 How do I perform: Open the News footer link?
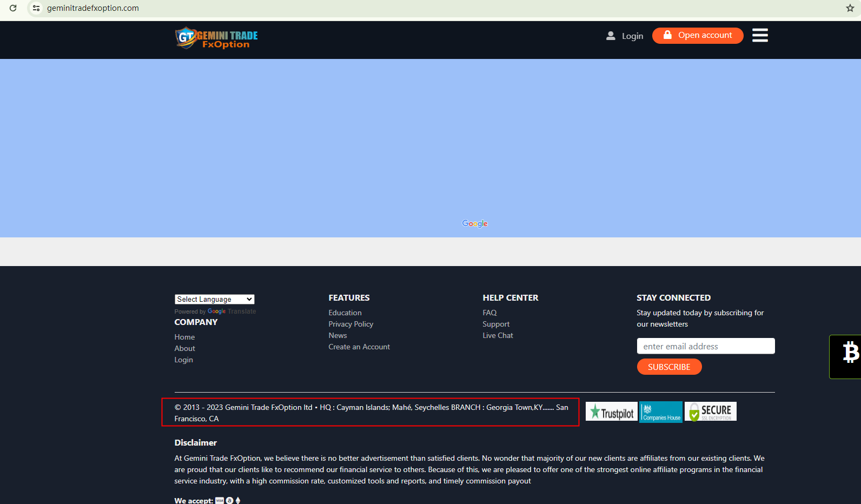pos(337,335)
